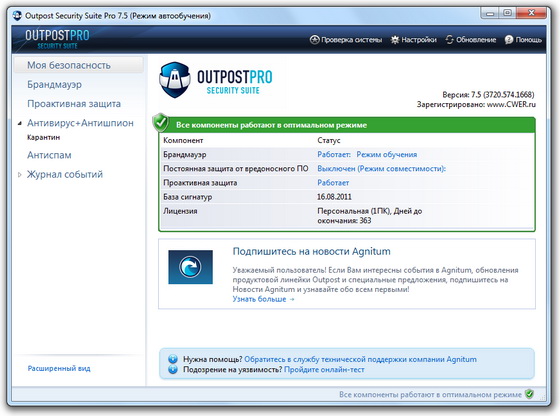Open Помощь help menu
The width and height of the screenshot is (560, 416).
pyautogui.click(x=523, y=40)
